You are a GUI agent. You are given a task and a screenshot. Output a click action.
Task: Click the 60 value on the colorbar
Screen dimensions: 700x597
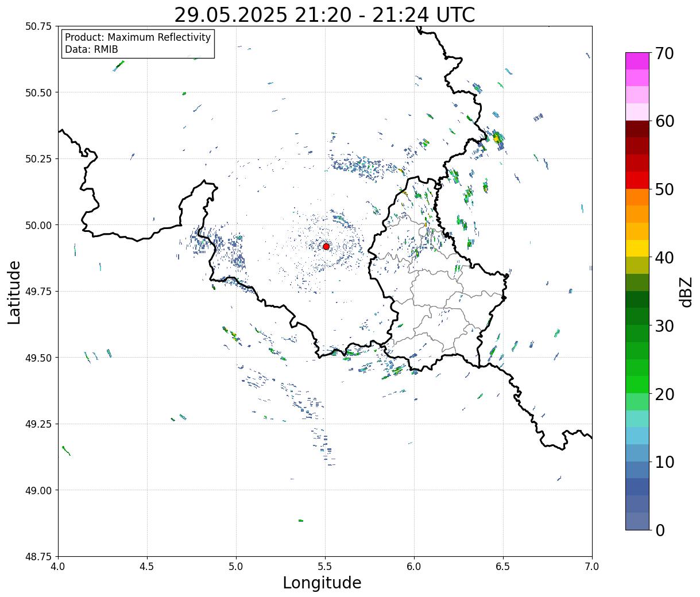click(665, 121)
